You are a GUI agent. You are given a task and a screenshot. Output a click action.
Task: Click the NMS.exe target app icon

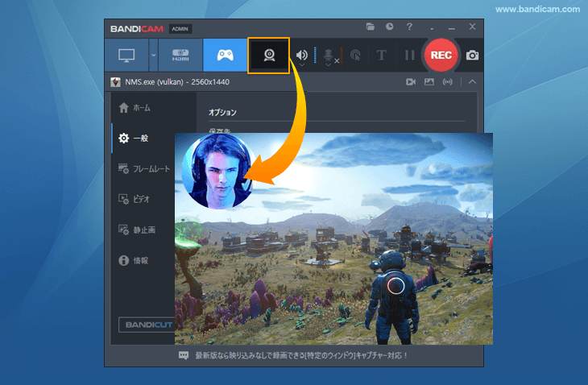click(x=115, y=81)
